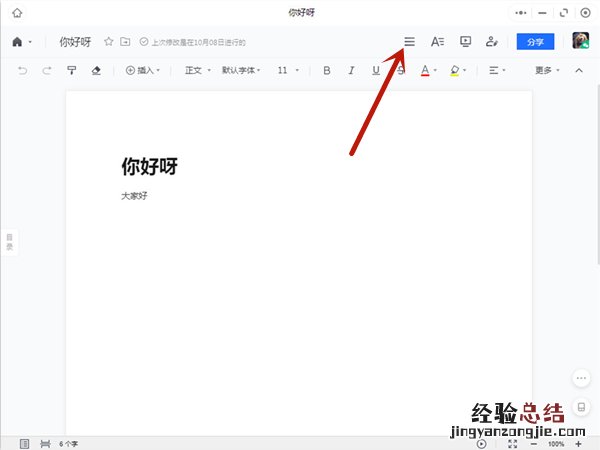Viewport: 600px width, 450px height.
Task: Open the hamburger menu icon
Action: (409, 42)
